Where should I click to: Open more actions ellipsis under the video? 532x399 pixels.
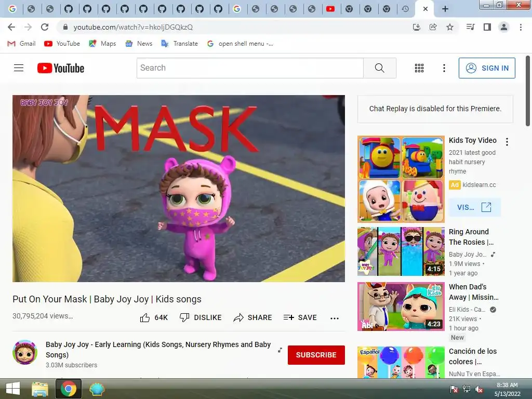[x=335, y=318]
